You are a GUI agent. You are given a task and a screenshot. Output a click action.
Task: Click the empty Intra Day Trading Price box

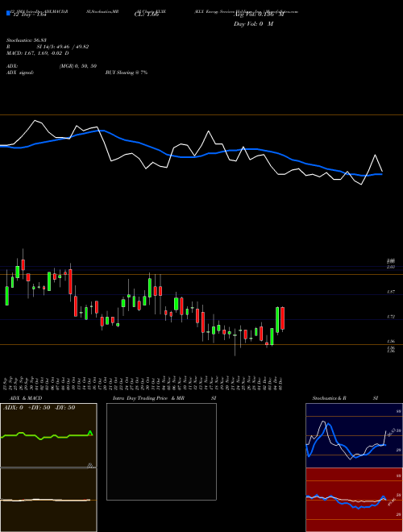161,451
